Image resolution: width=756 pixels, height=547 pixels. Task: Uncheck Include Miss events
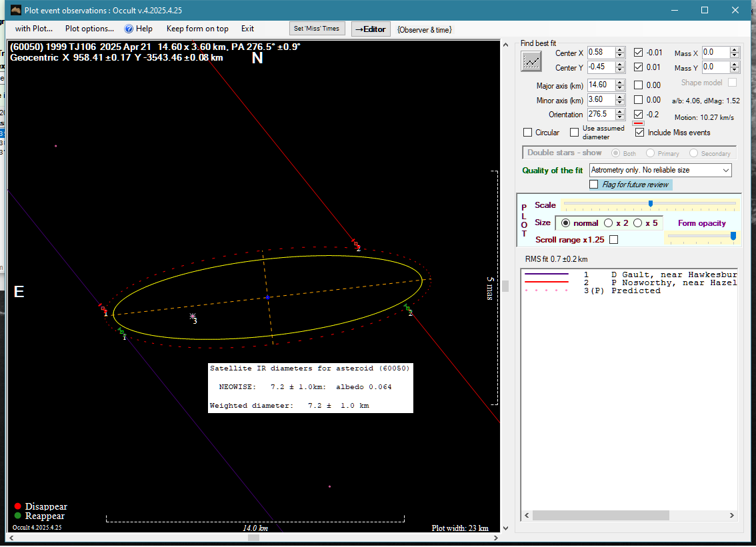(x=640, y=133)
